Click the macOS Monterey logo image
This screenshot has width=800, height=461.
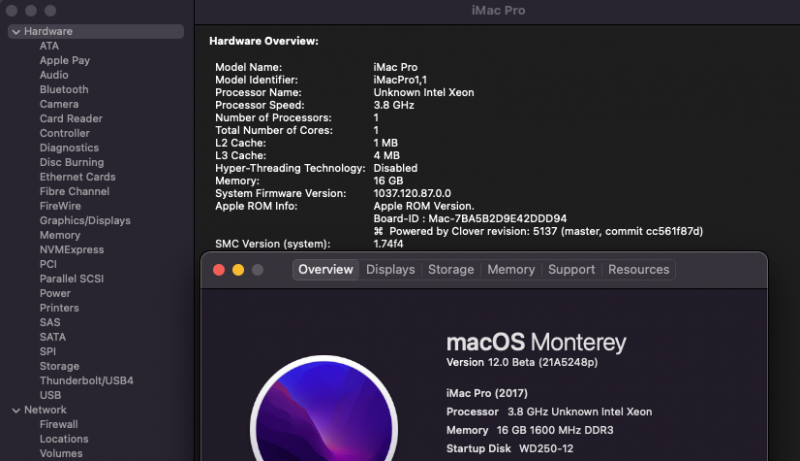324,408
